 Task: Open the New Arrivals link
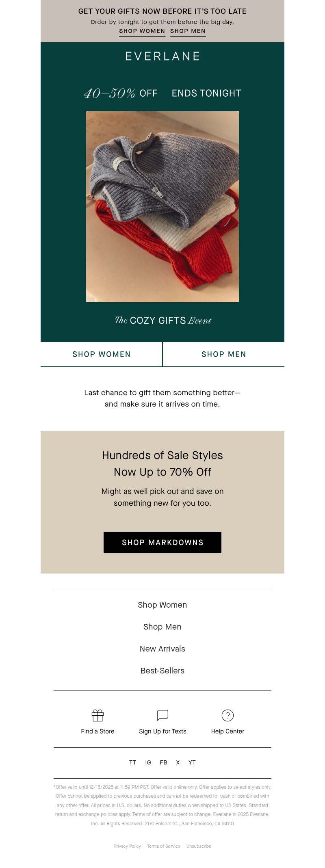pyautogui.click(x=162, y=649)
